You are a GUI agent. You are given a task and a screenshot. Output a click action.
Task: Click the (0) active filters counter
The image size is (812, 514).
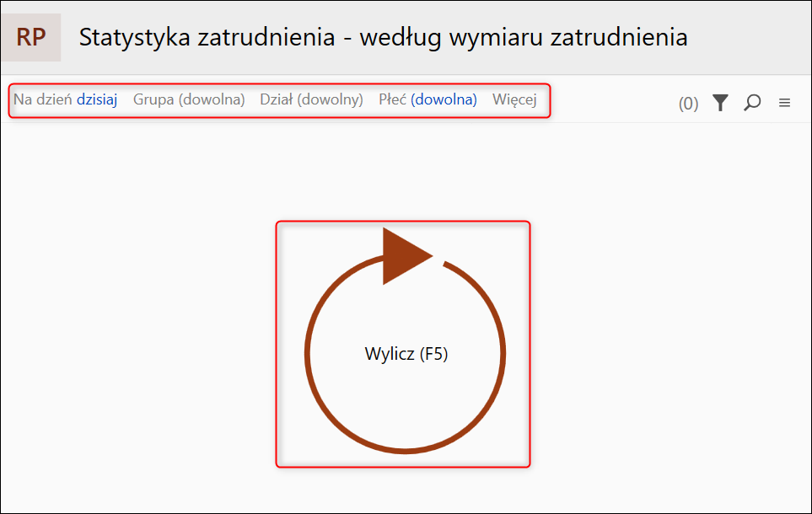click(688, 104)
